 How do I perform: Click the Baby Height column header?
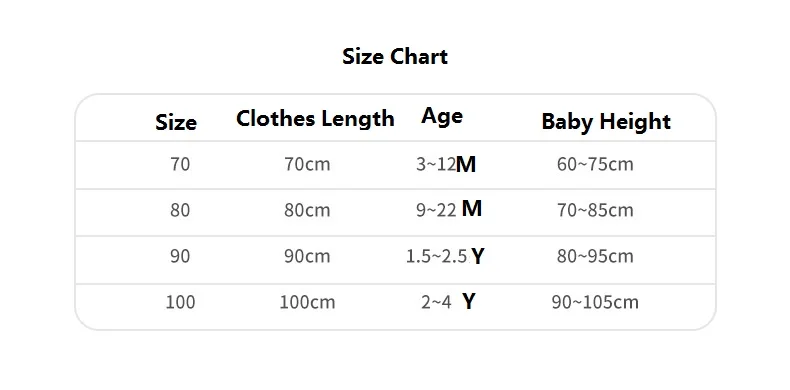[x=606, y=122]
